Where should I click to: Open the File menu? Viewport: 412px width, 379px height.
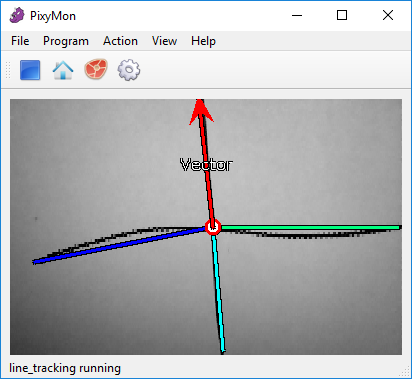coord(20,41)
